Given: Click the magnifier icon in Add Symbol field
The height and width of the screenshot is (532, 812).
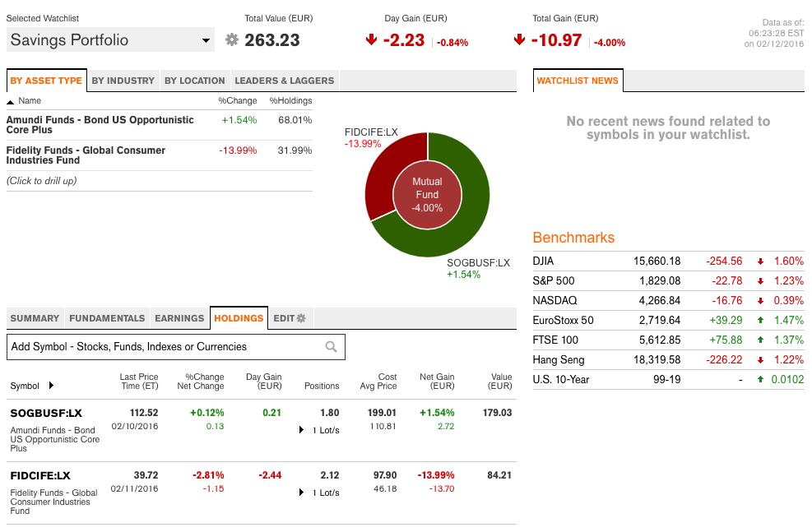Looking at the screenshot, I should pos(332,346).
